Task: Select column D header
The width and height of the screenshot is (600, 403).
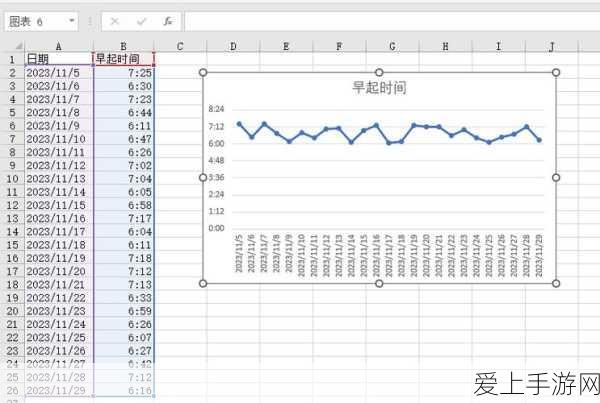Action: coord(233,46)
